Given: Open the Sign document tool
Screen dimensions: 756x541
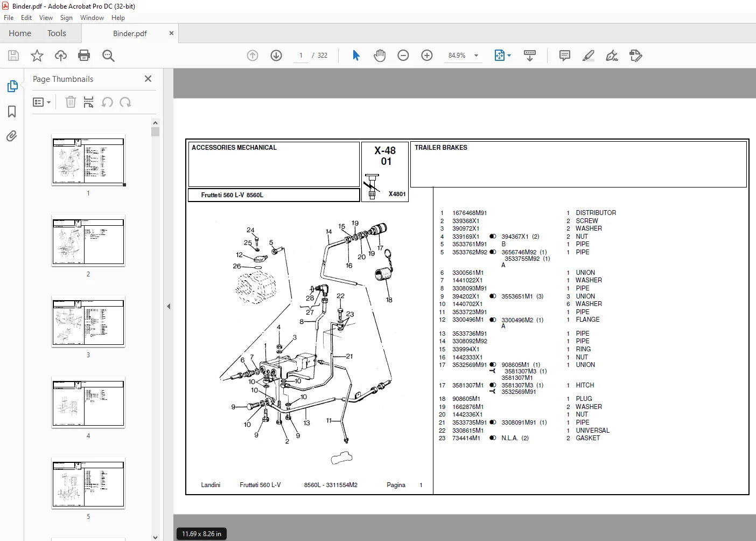Looking at the screenshot, I should point(612,56).
